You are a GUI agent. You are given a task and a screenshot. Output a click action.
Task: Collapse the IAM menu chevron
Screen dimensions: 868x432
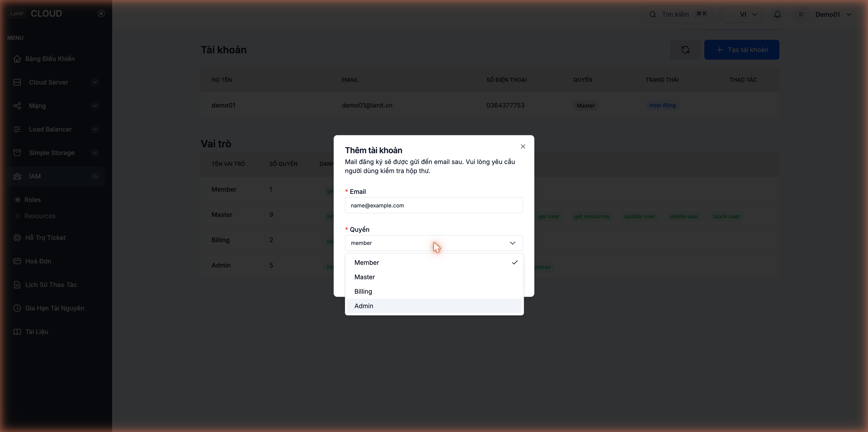pos(95,176)
